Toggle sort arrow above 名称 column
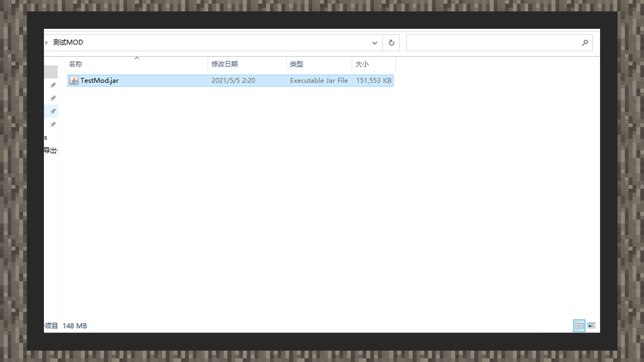The height and width of the screenshot is (362, 644). (137, 58)
